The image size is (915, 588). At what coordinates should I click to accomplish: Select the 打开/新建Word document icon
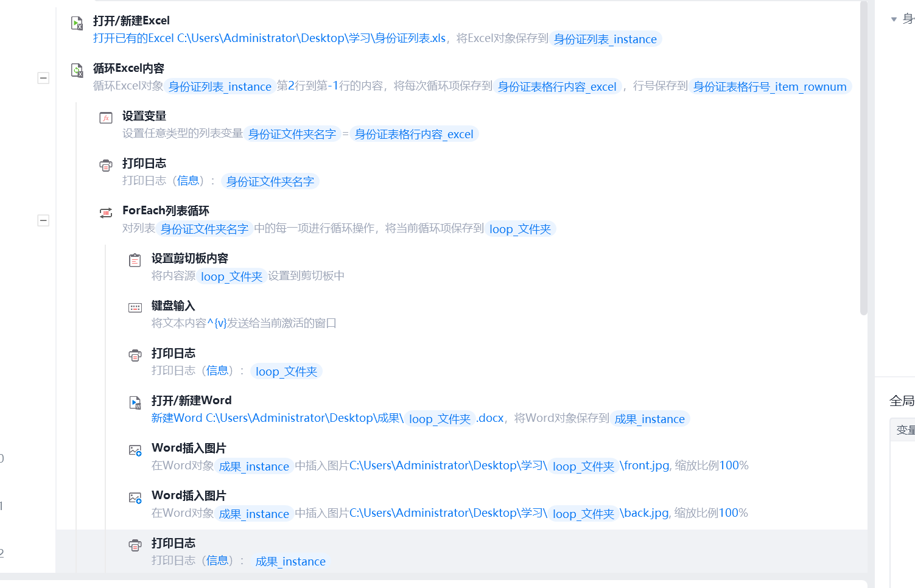coord(135,403)
